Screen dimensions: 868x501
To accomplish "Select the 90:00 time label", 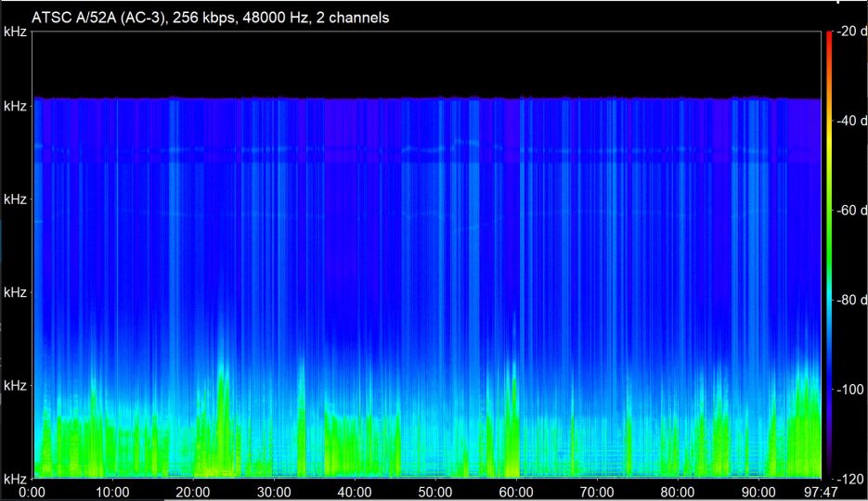I will pyautogui.click(x=758, y=492).
